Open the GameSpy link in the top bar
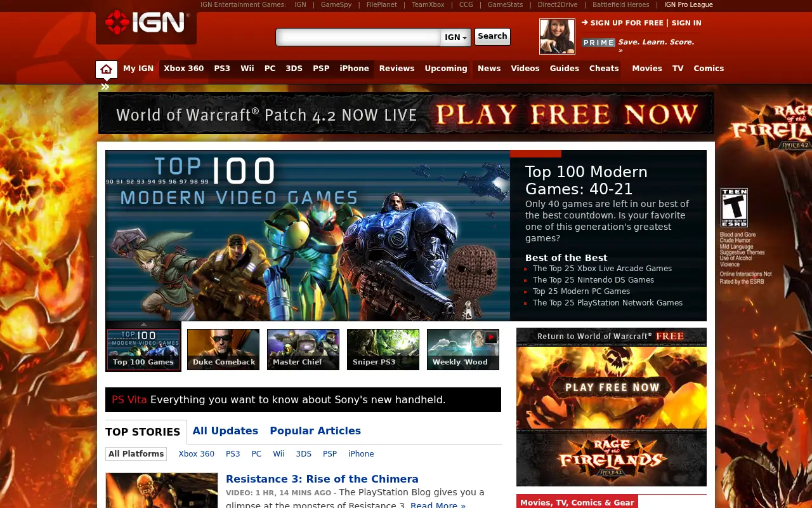This screenshot has width=812, height=508. click(x=336, y=4)
